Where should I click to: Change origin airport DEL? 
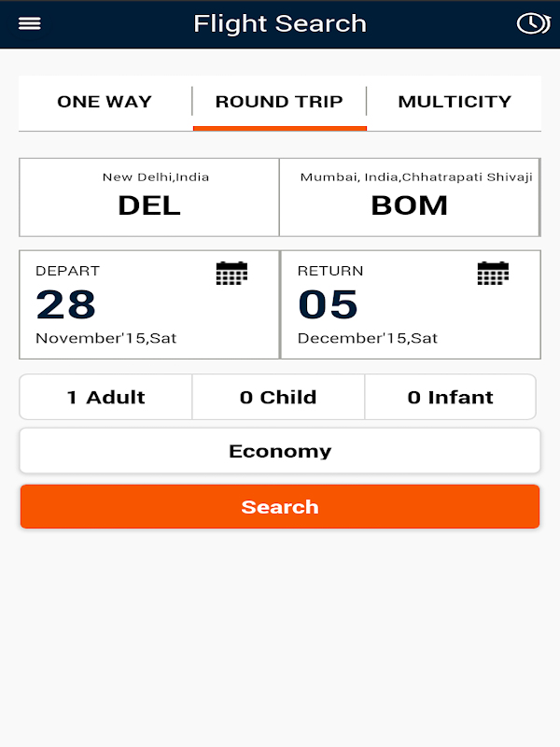click(x=149, y=206)
